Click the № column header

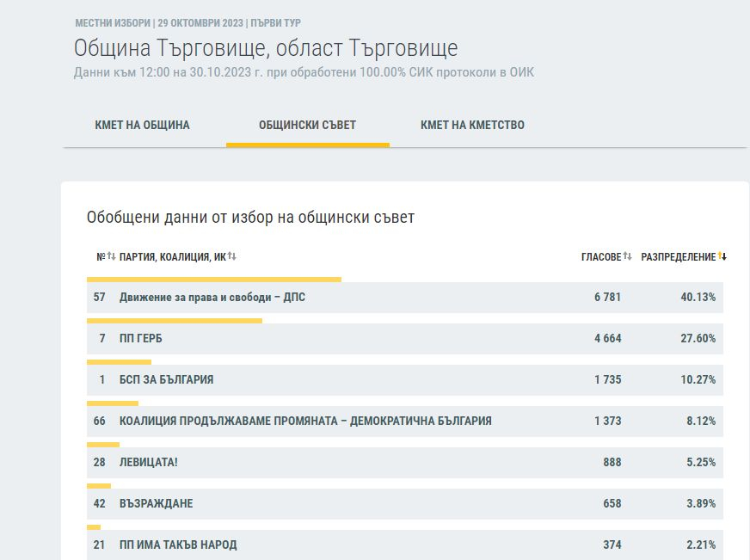101,257
